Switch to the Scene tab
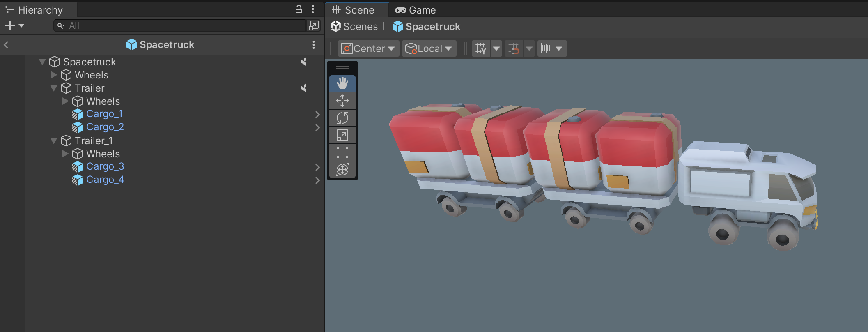Viewport: 868px width, 332px height. tap(354, 10)
